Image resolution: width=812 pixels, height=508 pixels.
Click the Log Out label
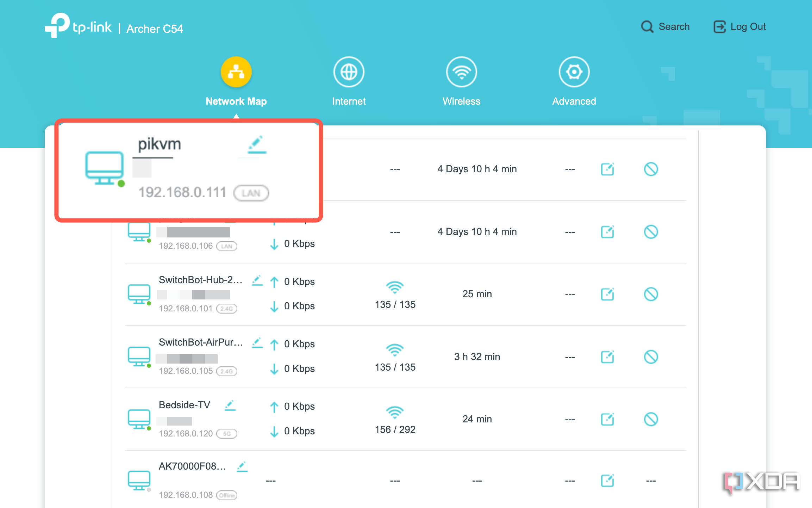748,26
